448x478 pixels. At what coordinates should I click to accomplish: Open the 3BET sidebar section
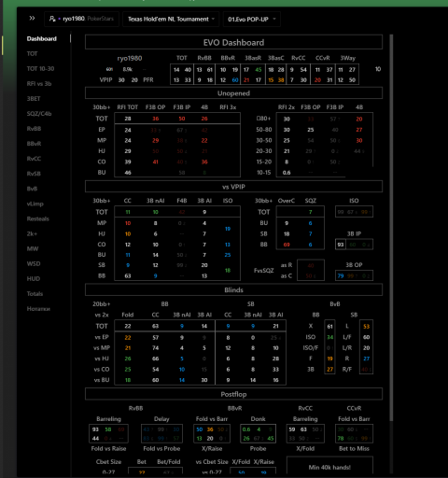(x=34, y=99)
